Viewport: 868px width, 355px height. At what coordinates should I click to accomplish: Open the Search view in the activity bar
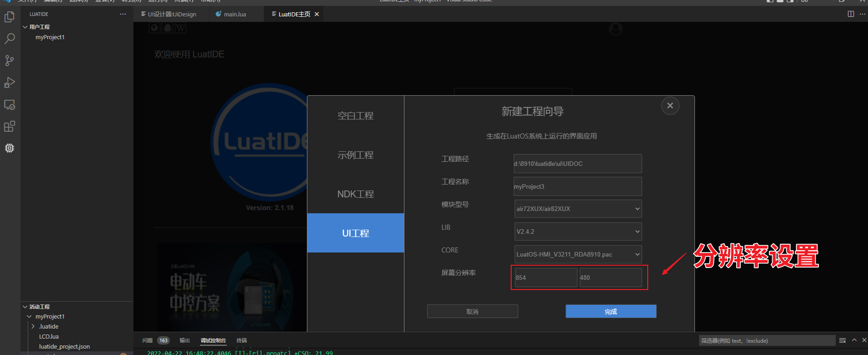(9, 39)
